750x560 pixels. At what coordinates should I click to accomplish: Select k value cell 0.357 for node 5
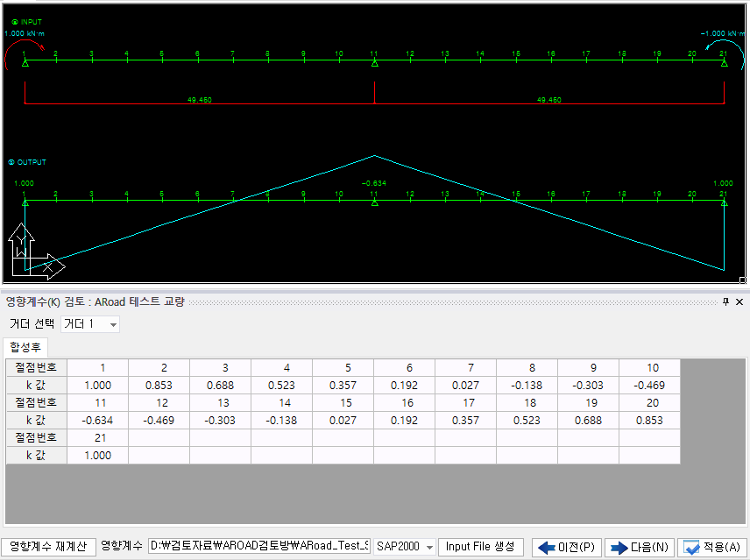(343, 386)
